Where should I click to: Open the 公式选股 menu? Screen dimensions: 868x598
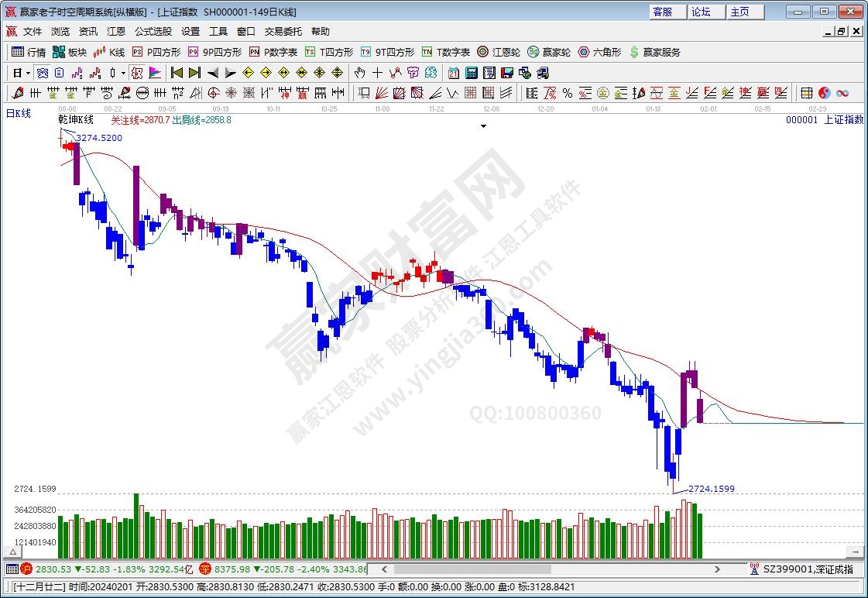point(153,32)
